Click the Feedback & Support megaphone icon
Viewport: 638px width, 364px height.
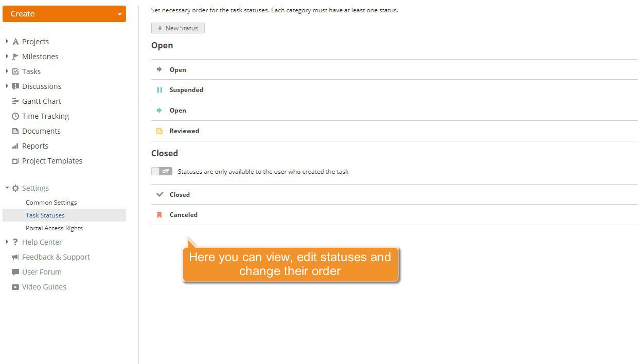coord(15,257)
